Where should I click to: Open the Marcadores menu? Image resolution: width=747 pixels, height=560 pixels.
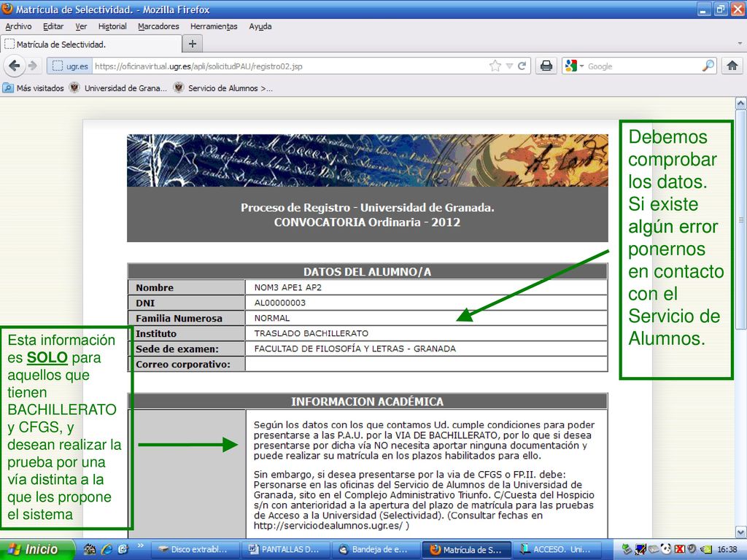[158, 26]
